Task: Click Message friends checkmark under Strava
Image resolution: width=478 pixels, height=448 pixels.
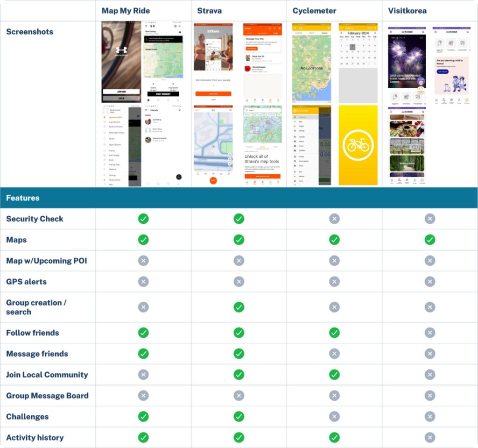Action: point(239,354)
